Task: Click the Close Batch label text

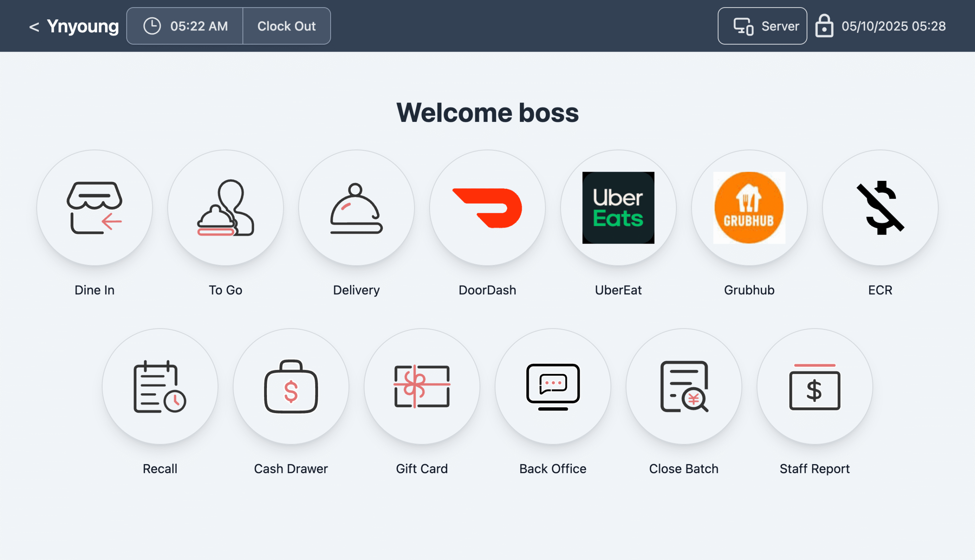Action: pyautogui.click(x=684, y=469)
